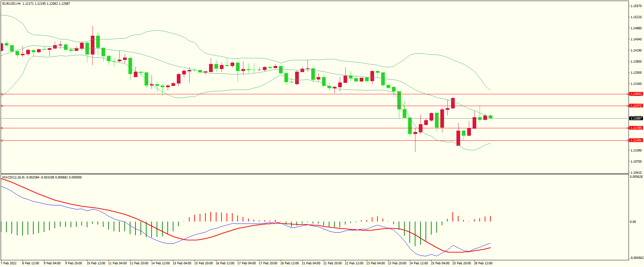Viewport: 644px width, 267px height.
Task: Click the 11 Feb 20:00 time label
Action: pos(139,263)
